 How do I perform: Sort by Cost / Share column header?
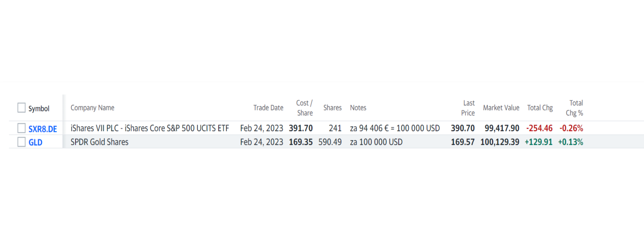304,108
